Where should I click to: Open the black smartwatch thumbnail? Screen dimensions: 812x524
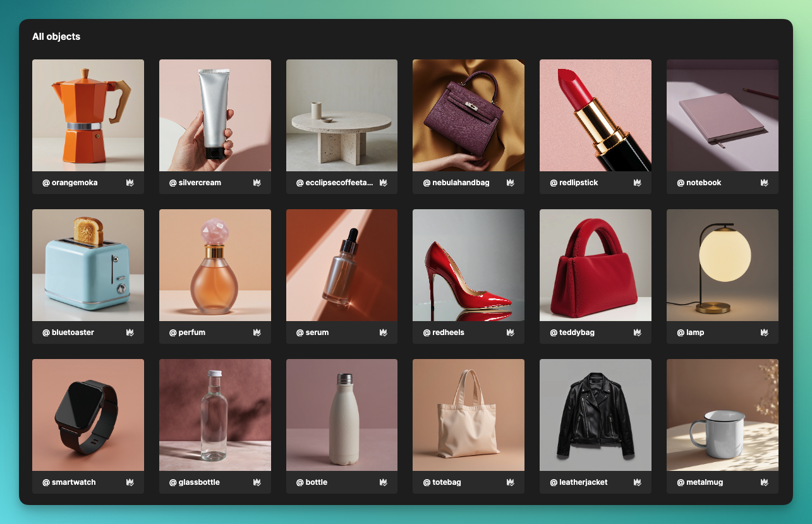click(x=88, y=415)
